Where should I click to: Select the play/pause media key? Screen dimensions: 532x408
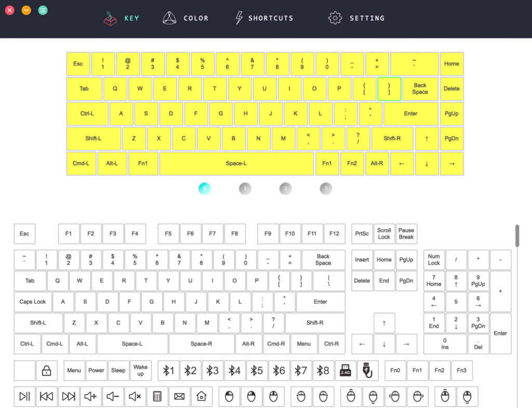click(x=24, y=396)
